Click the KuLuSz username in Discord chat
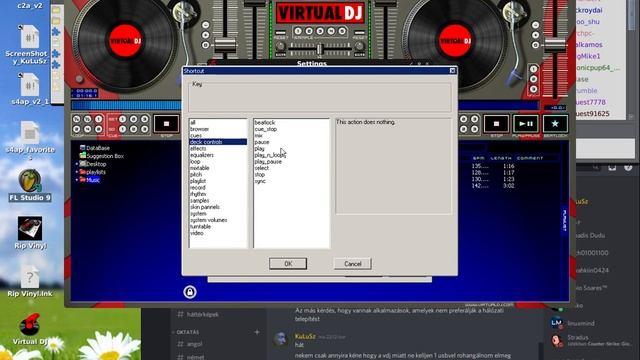Image resolution: width=640 pixels, height=360 pixels. click(305, 336)
